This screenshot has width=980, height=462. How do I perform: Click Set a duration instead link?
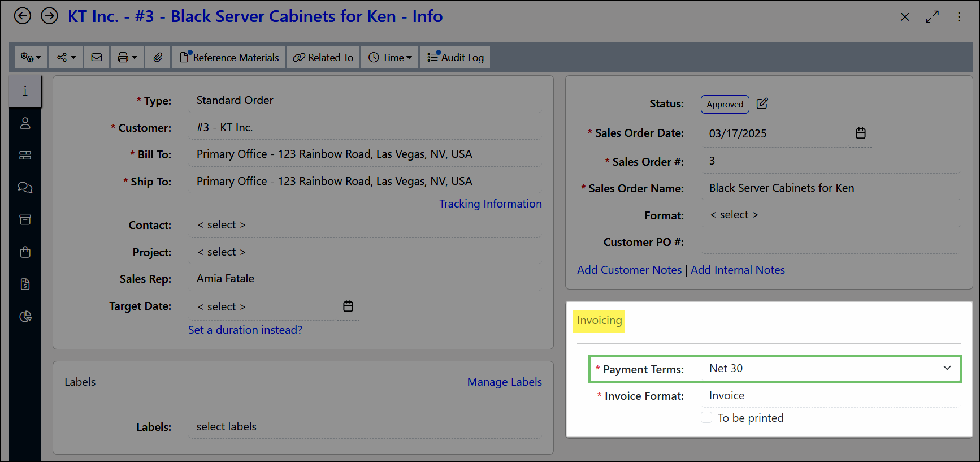click(245, 330)
